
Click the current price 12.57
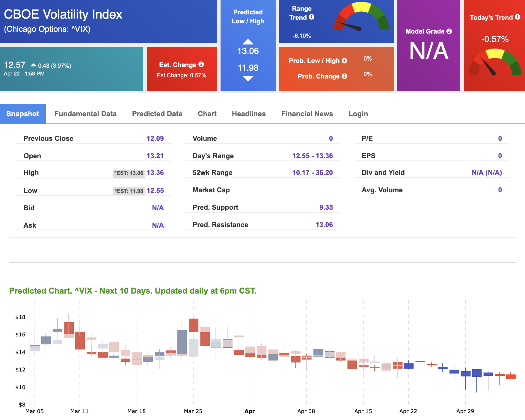[x=15, y=65]
